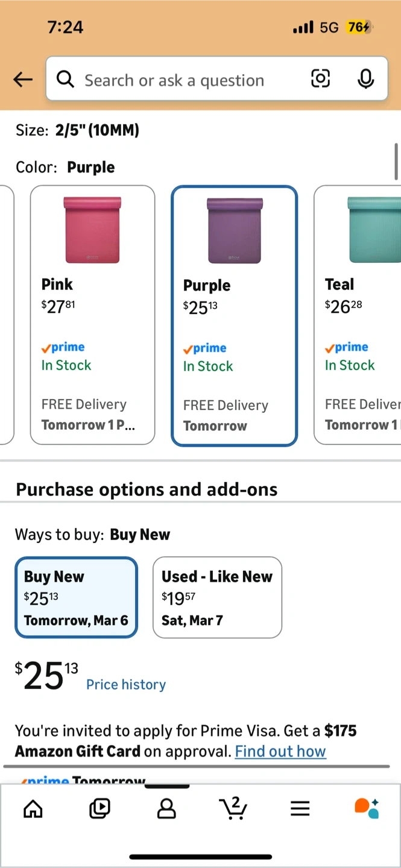Viewport: 401px width, 868px height.
Task: Open the Inspire video feed icon
Action: (99, 808)
